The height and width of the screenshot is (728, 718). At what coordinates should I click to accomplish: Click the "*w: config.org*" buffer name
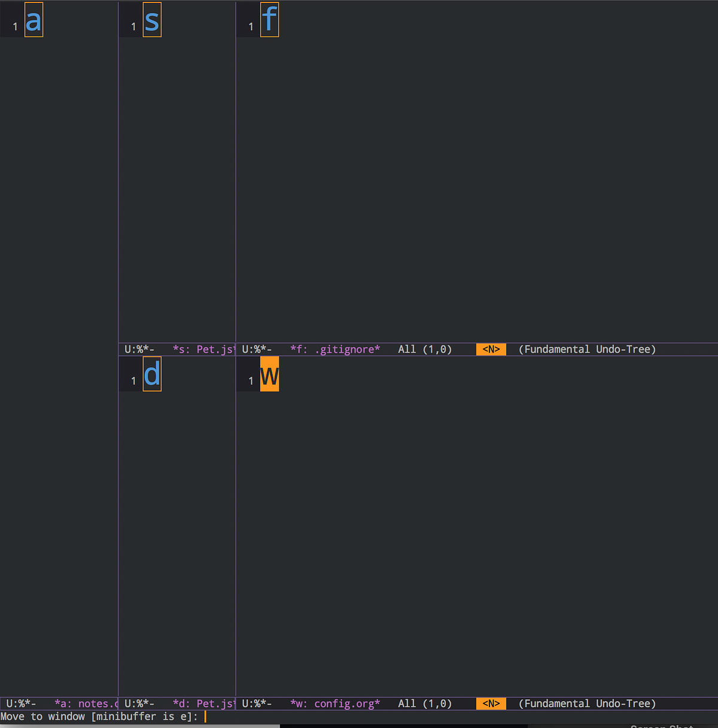[335, 703]
